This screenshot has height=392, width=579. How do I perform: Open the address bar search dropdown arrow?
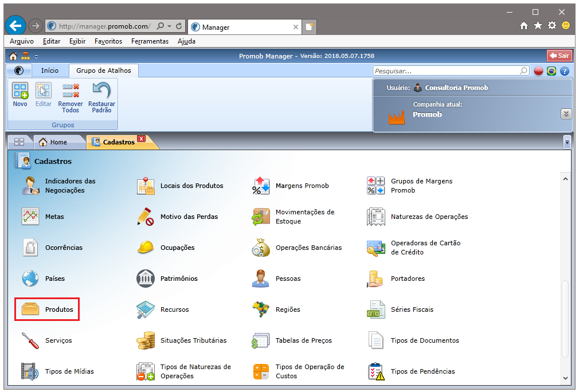(170, 26)
